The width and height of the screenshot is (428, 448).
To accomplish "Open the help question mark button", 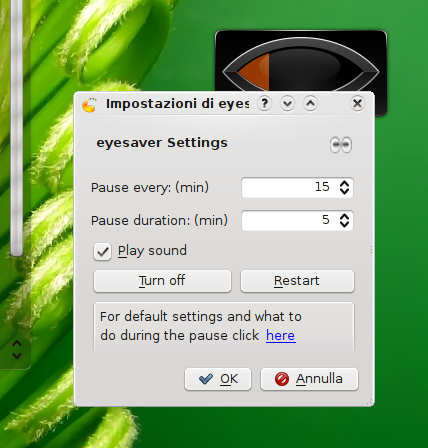I will coord(265,104).
